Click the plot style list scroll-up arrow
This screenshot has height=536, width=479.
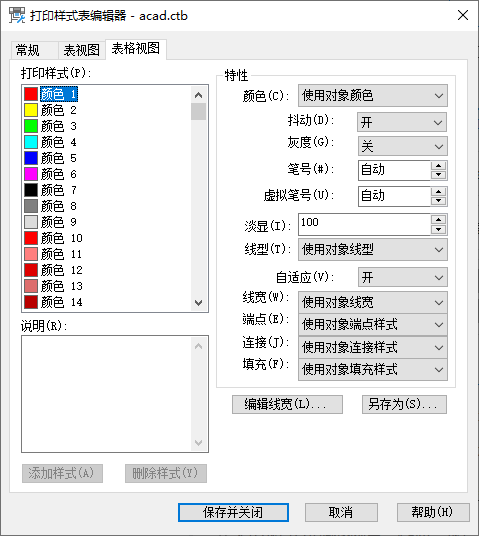coord(199,95)
